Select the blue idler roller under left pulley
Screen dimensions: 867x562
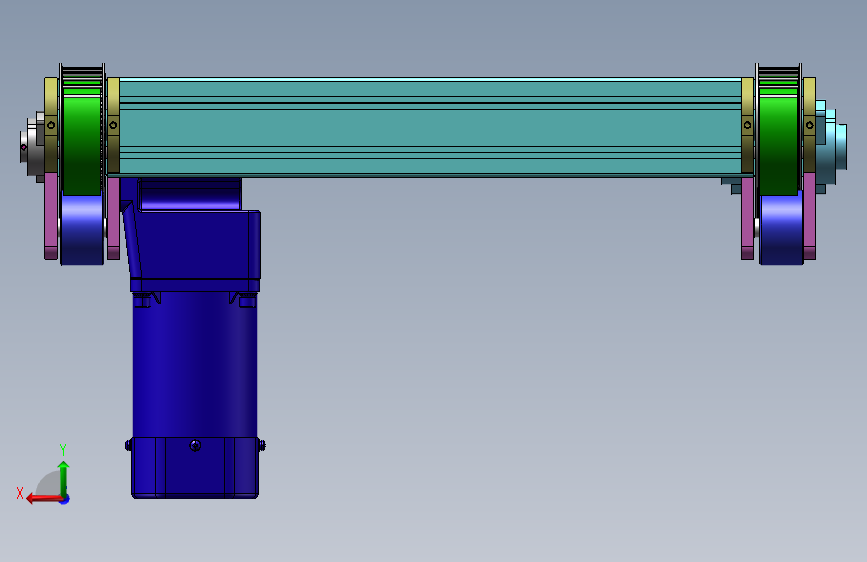(x=82, y=230)
